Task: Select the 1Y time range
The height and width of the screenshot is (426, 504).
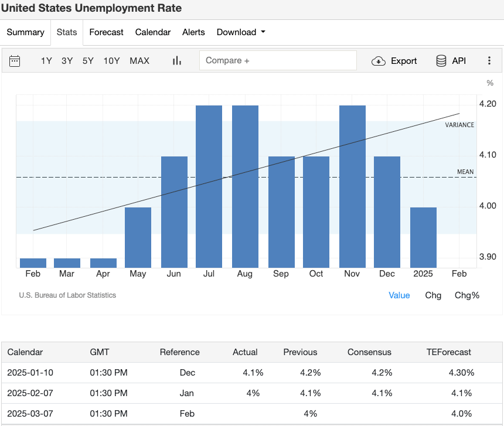Action: [x=46, y=60]
